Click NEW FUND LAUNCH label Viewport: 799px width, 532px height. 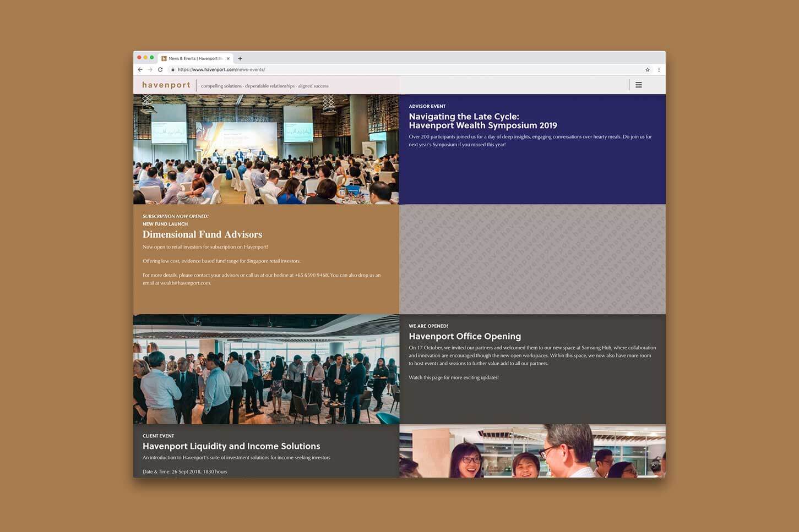tap(165, 224)
